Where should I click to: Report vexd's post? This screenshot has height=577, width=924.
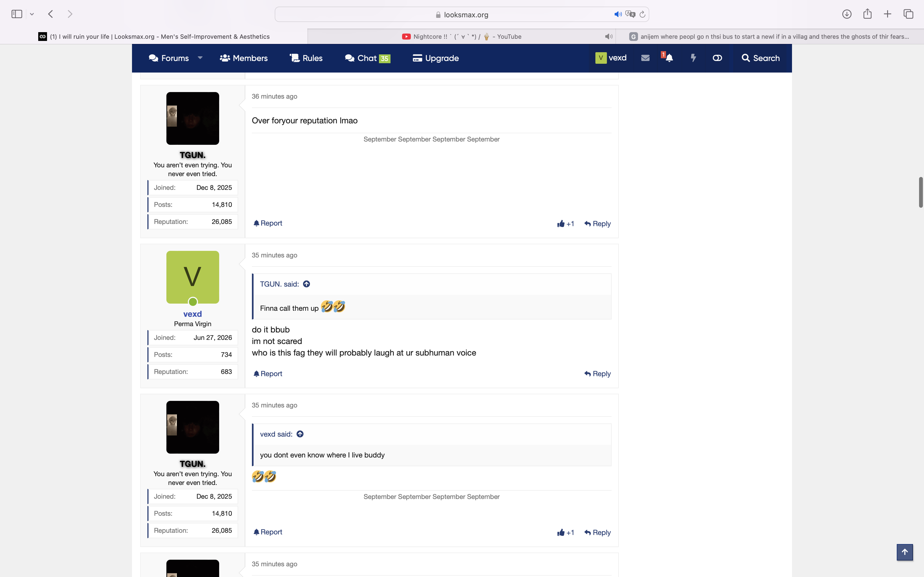point(268,374)
